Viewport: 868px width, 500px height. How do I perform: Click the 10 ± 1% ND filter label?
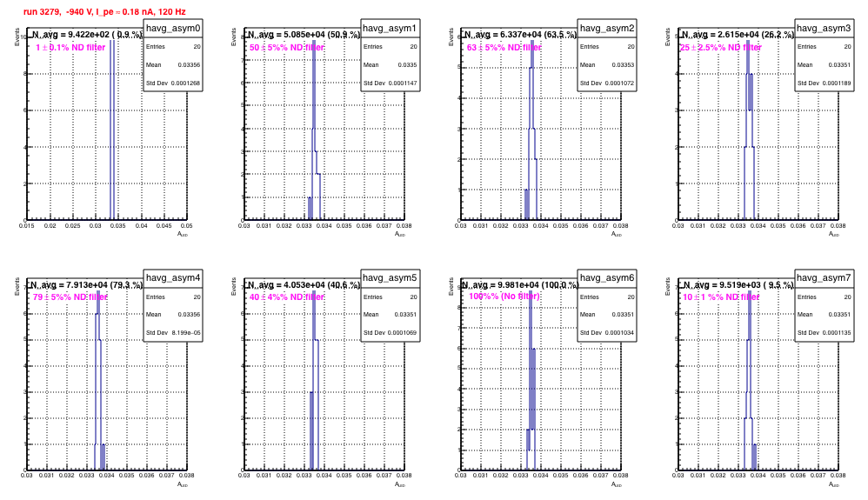(x=721, y=297)
